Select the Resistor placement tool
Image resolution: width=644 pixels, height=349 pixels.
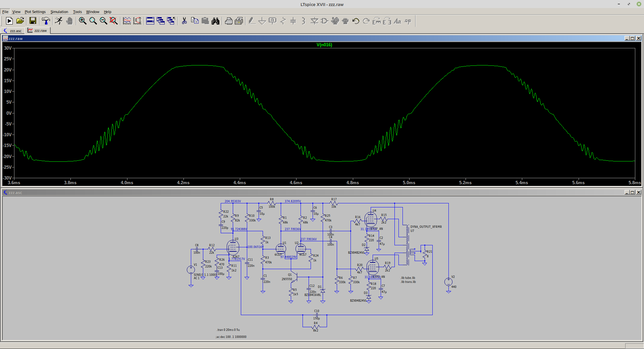(x=283, y=21)
